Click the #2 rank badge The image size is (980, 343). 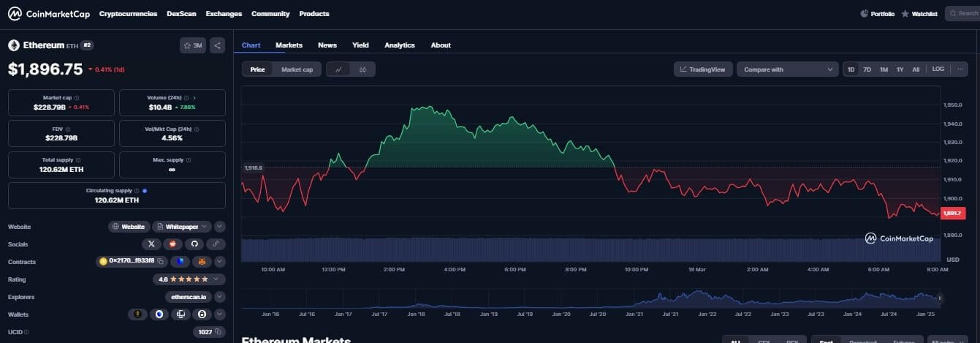87,45
